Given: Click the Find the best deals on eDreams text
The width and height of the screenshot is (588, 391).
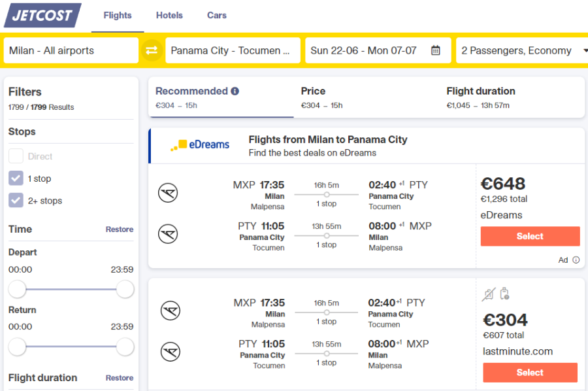Looking at the screenshot, I should pyautogui.click(x=312, y=153).
